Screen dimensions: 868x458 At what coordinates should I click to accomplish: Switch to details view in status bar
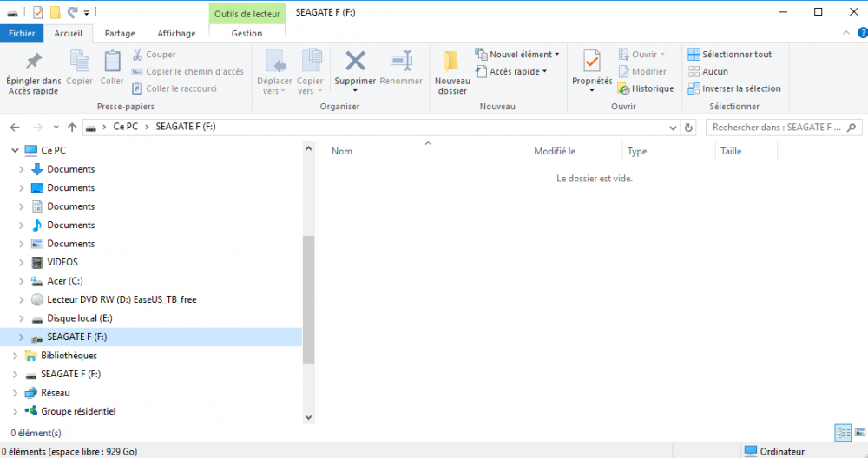click(842, 432)
